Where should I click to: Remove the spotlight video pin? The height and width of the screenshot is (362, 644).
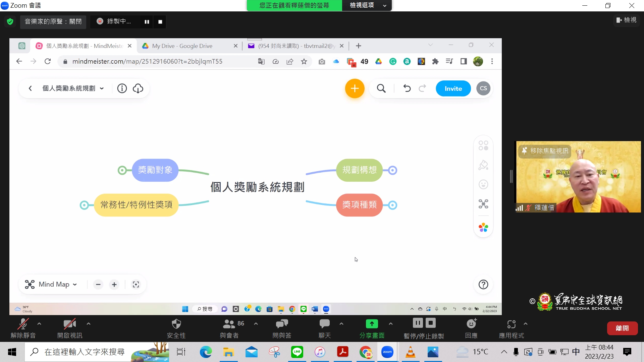tap(545, 151)
